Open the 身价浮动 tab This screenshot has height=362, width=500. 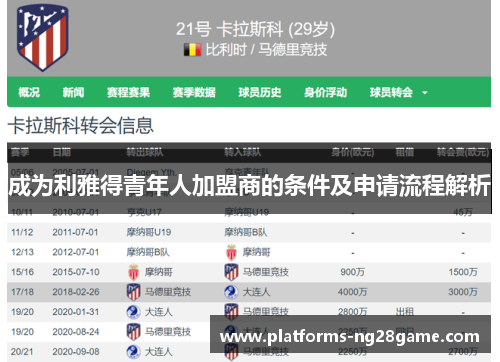click(x=325, y=92)
